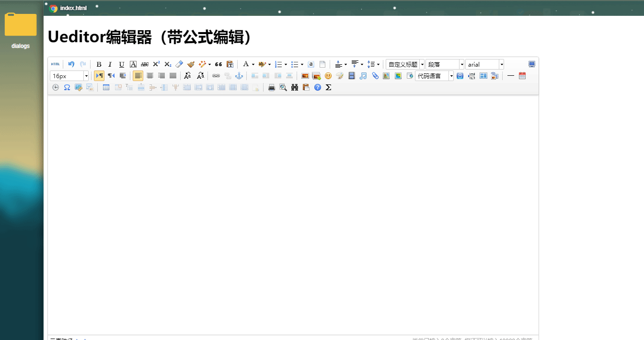This screenshot has width=644, height=340.
Task: Click the insert horizontal rule icon
Action: pos(511,76)
